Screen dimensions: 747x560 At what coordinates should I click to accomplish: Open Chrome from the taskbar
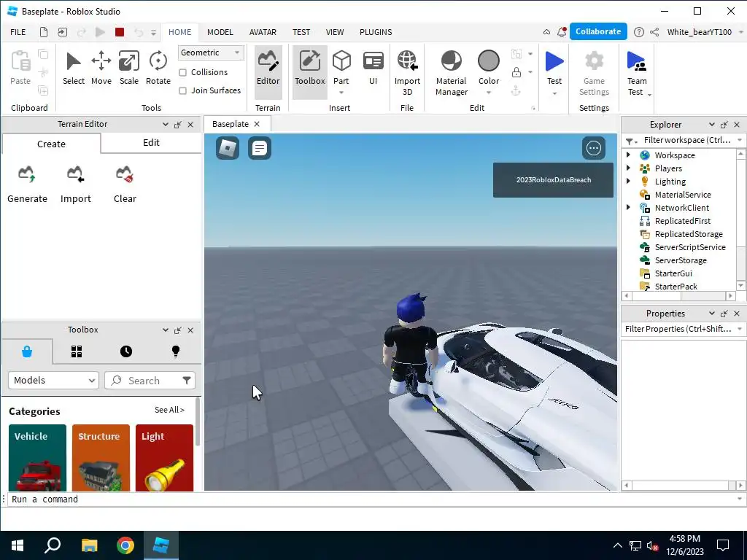(x=125, y=545)
